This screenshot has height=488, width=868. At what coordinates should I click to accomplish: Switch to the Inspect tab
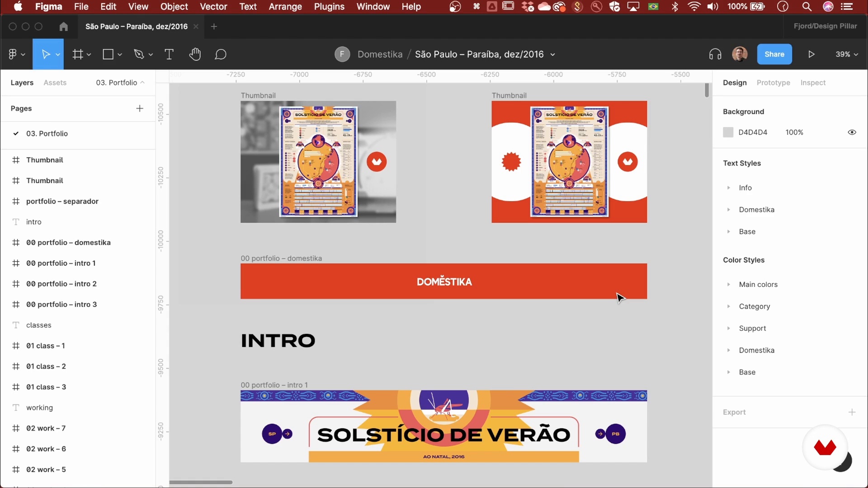pyautogui.click(x=813, y=83)
